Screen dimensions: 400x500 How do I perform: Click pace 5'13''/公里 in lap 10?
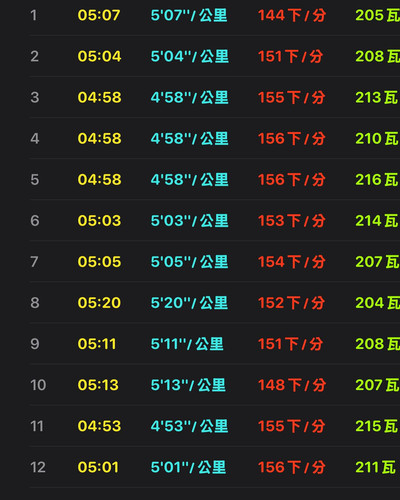tap(188, 385)
